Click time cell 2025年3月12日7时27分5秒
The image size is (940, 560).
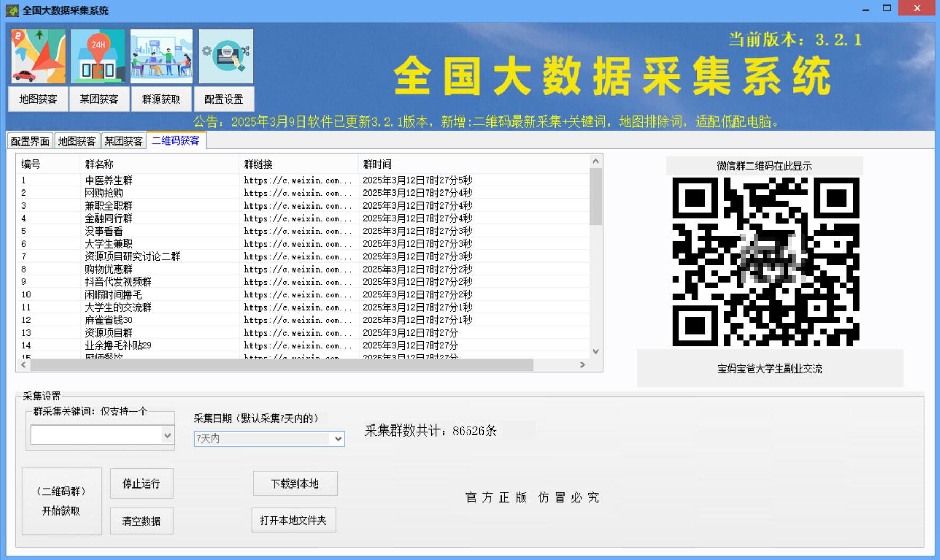pyautogui.click(x=417, y=180)
